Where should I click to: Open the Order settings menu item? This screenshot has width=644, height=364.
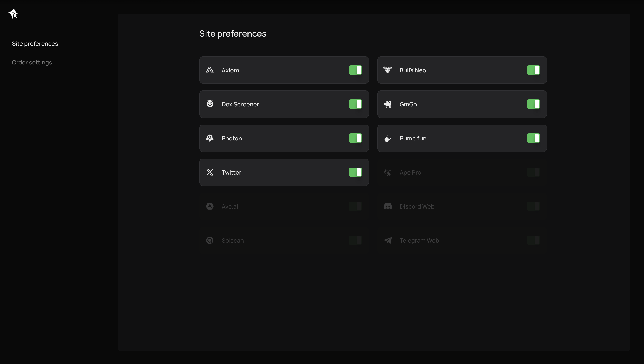[32, 62]
